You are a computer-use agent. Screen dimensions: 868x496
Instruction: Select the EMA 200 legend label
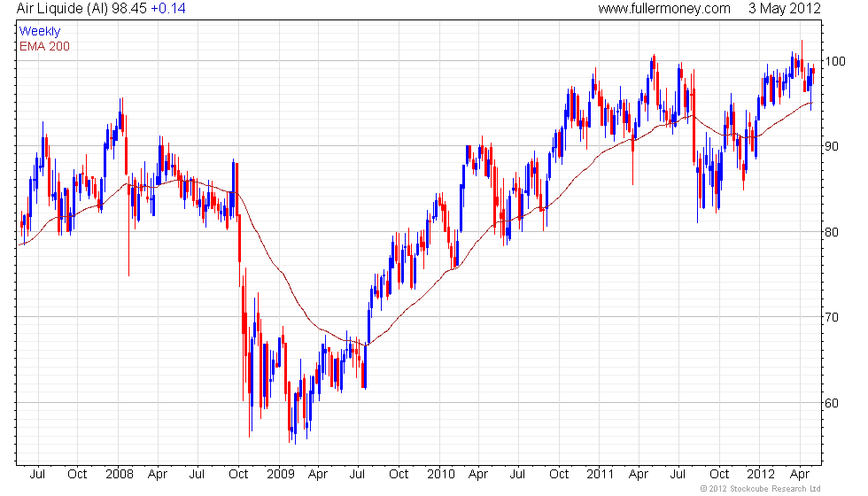[x=45, y=46]
